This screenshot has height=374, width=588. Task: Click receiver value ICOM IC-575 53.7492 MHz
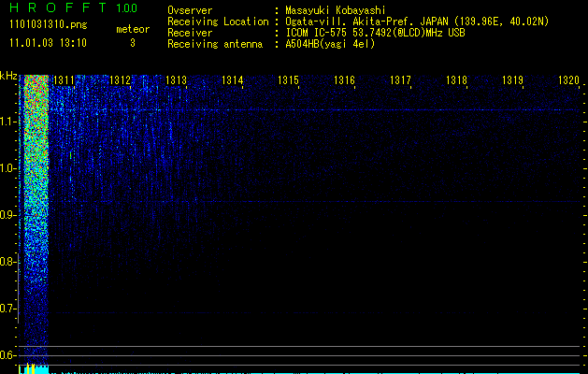click(375, 33)
